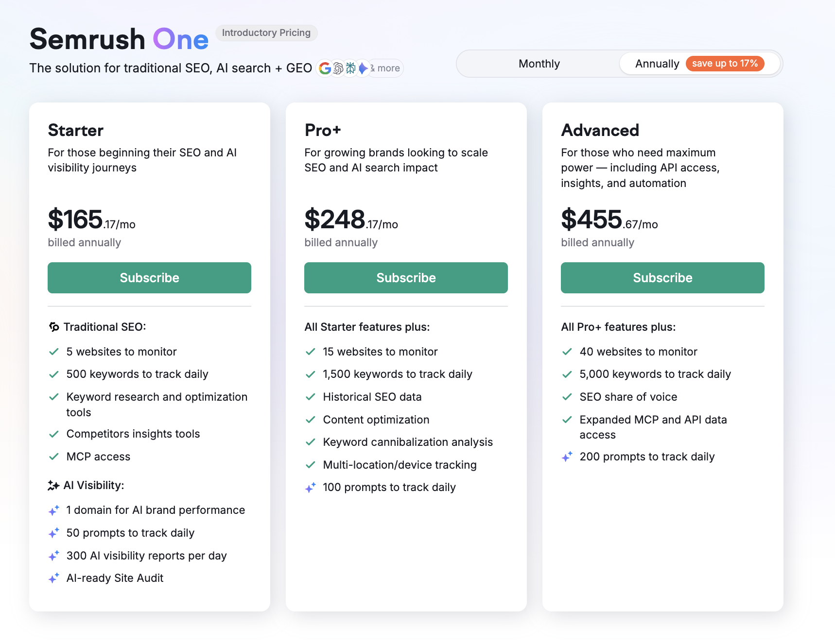The image size is (835, 644).
Task: Click the AI Visibility sparkles icon
Action: 53,485
